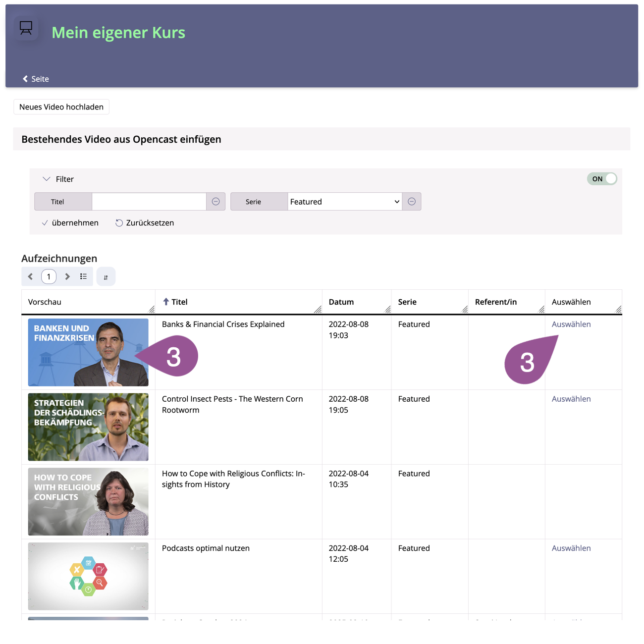This screenshot has height=644, width=644.
Task: Apply filters with übernehmen
Action: (70, 223)
